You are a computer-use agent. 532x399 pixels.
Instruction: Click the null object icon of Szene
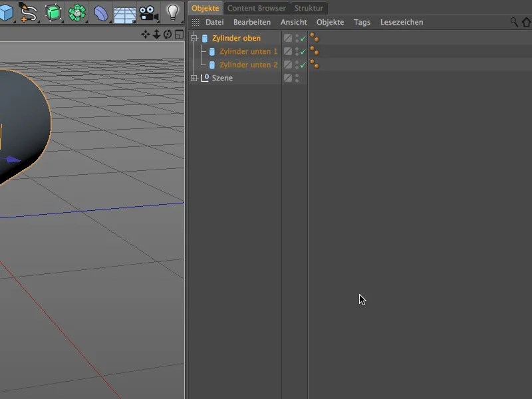[205, 78]
